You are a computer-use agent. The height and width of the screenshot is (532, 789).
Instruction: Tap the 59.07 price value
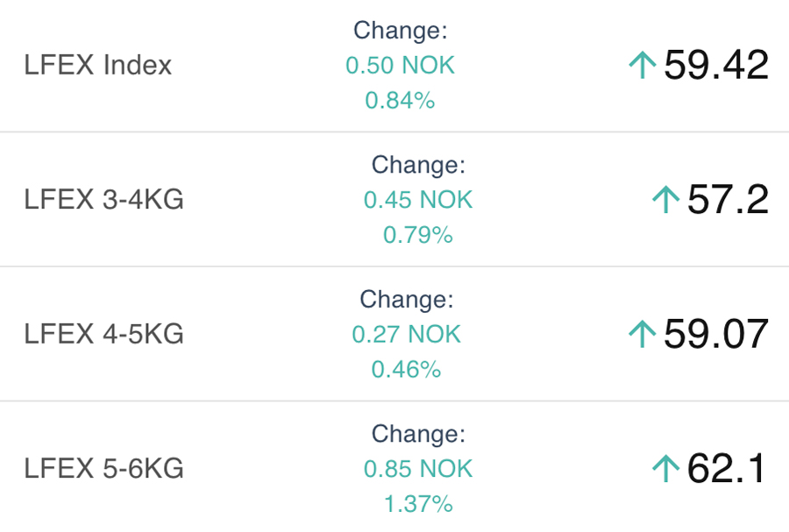pyautogui.click(x=716, y=334)
